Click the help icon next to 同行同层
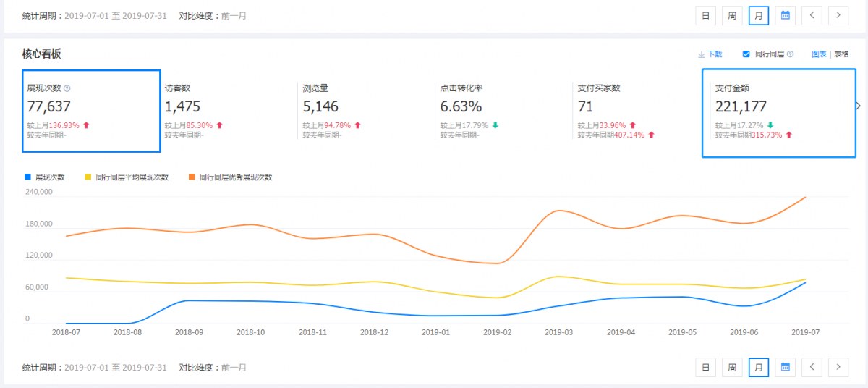The width and height of the screenshot is (868, 388). [x=790, y=54]
